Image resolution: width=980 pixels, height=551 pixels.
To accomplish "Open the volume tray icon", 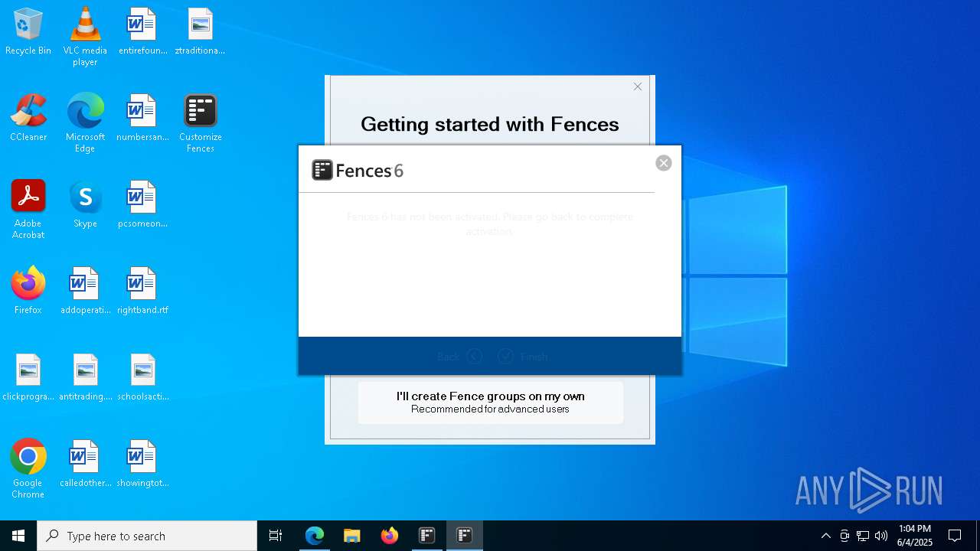I will 881,536.
